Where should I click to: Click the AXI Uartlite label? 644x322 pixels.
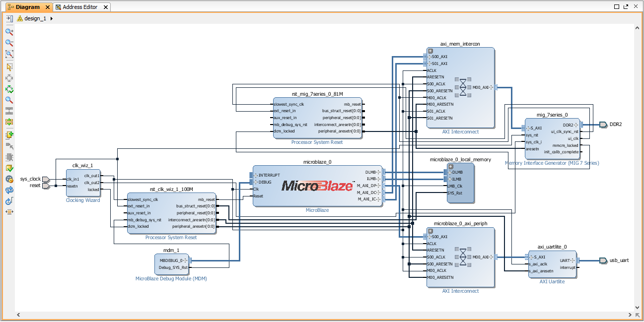552,282
